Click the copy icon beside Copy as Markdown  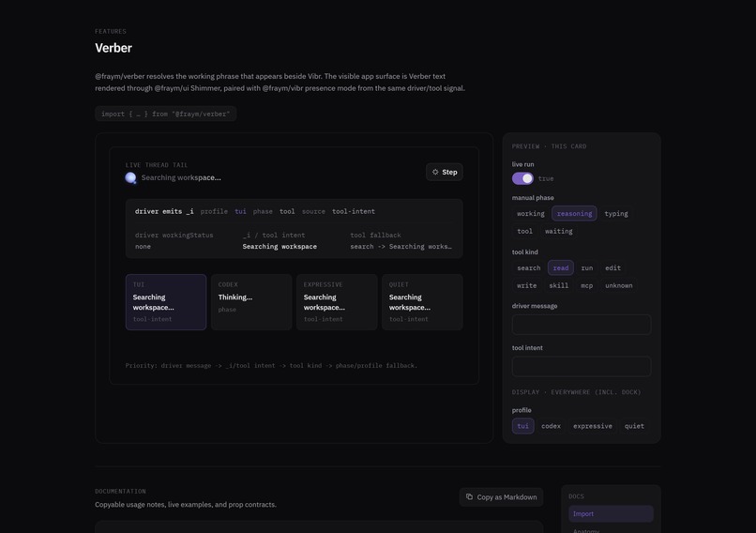(x=469, y=496)
